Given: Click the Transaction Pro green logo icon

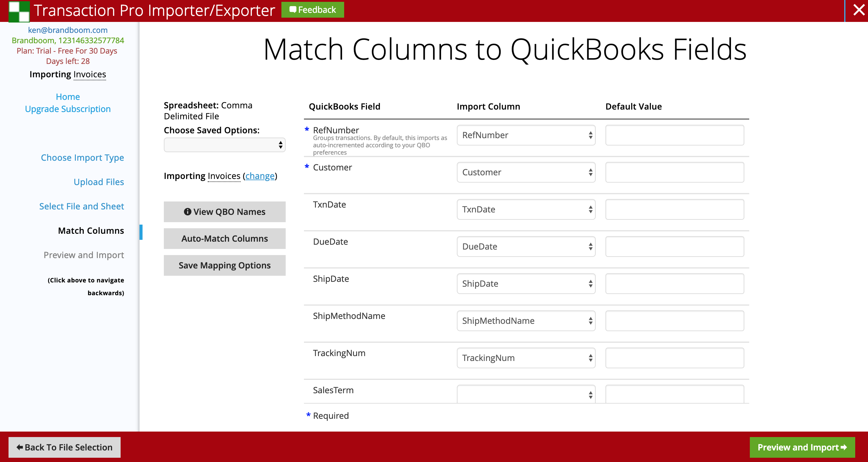Looking at the screenshot, I should [x=19, y=11].
